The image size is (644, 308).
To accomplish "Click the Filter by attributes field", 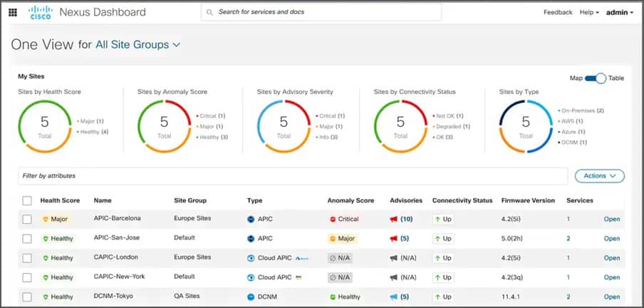I will (x=293, y=176).
